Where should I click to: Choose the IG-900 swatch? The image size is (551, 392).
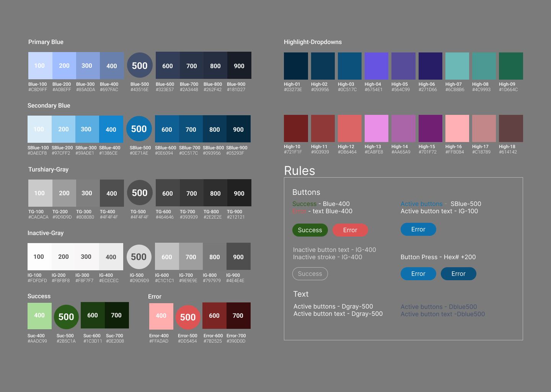coord(238,256)
